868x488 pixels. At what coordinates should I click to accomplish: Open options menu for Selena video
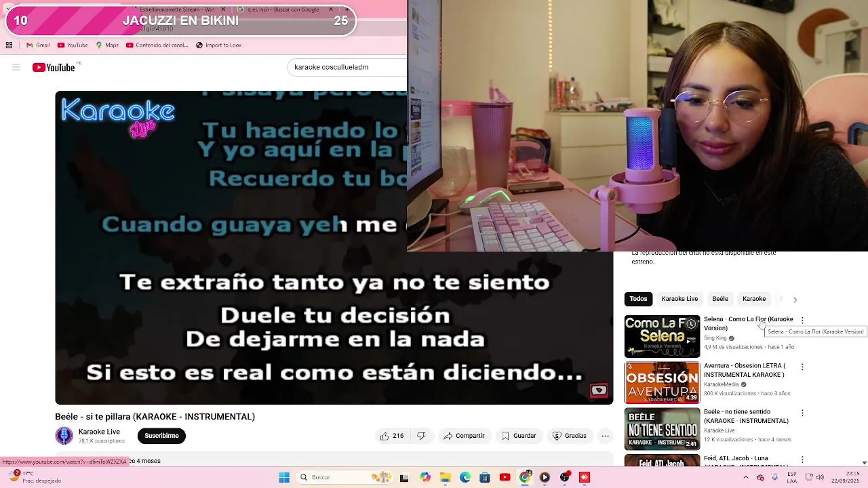click(802, 321)
